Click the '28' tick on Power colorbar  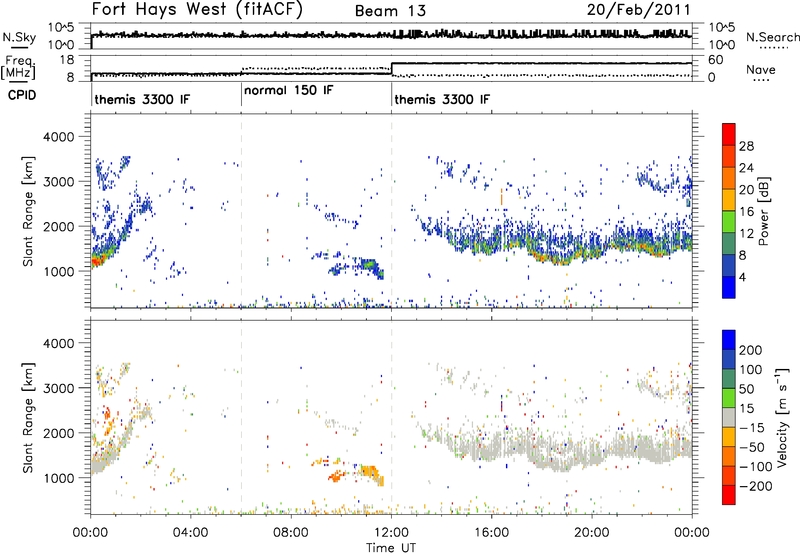tap(746, 146)
